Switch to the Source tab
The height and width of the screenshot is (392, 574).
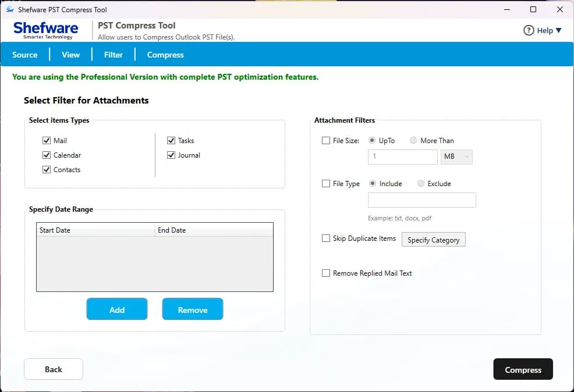[x=25, y=55]
